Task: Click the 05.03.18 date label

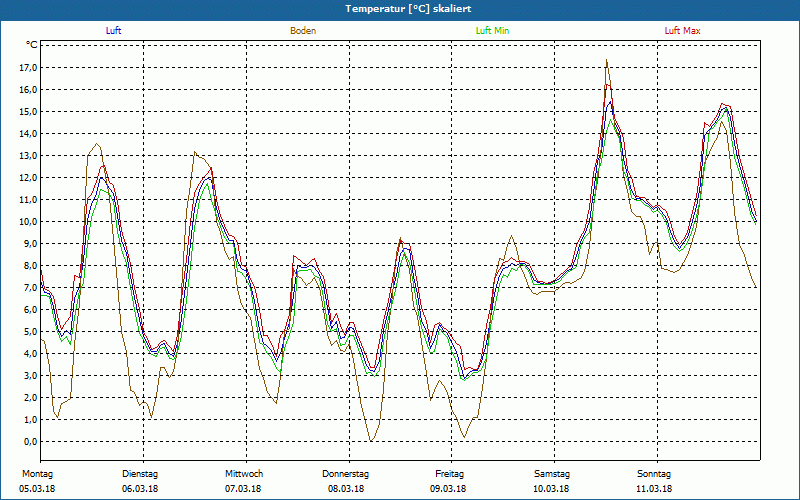Action: 37,489
